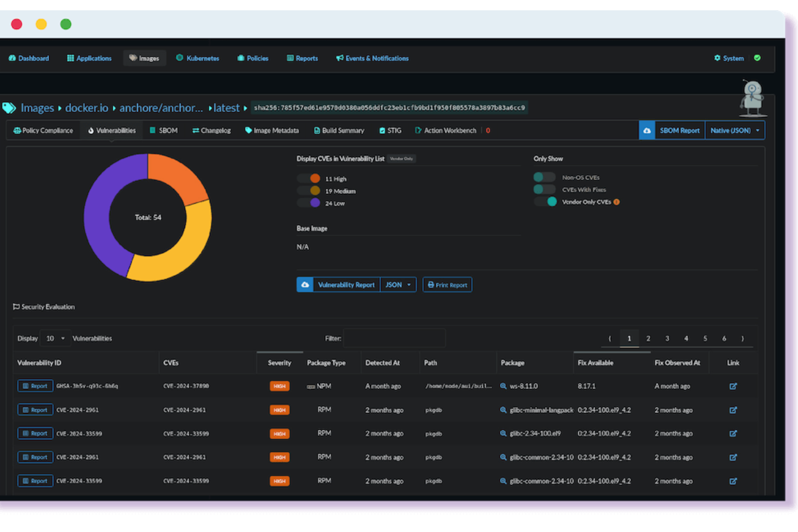
Task: Toggle the 19 Medium severity filter
Action: point(309,191)
